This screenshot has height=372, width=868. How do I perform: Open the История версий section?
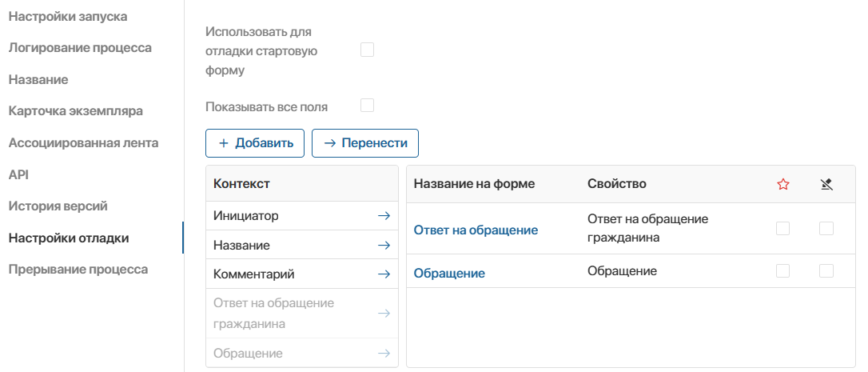coord(58,206)
